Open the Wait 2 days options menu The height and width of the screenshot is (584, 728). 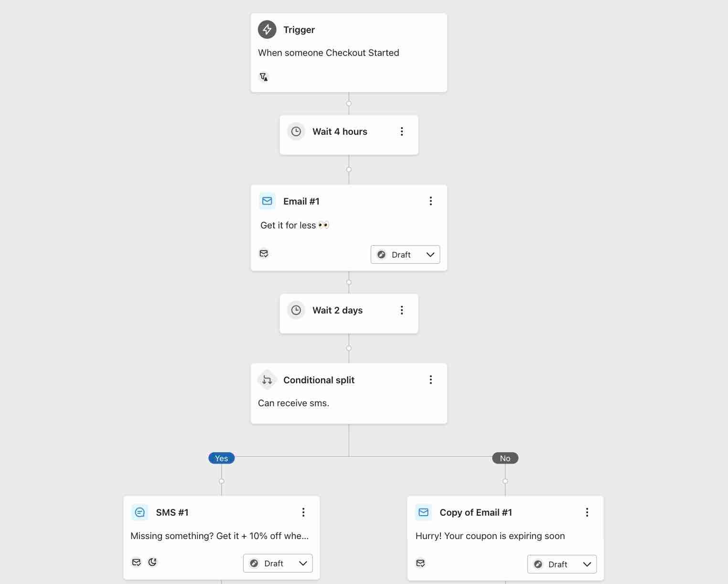click(x=402, y=310)
